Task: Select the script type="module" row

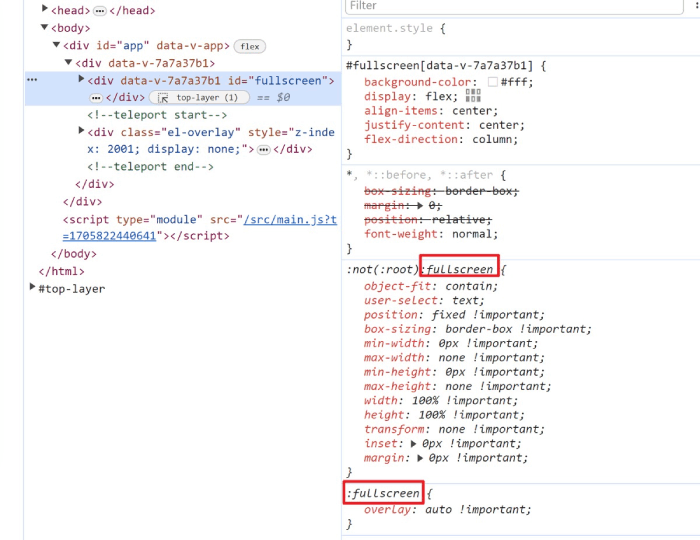Action: click(x=200, y=228)
